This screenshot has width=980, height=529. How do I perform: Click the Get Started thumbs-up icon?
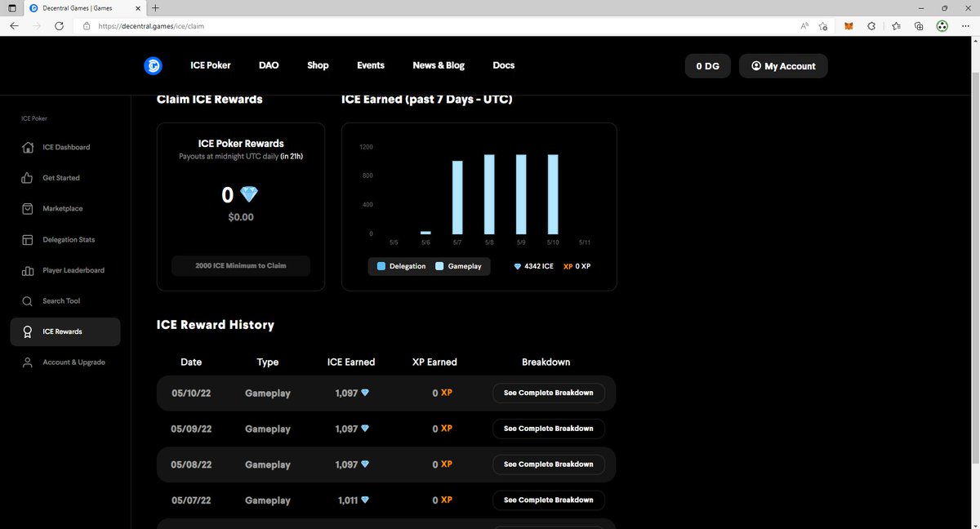coord(27,178)
